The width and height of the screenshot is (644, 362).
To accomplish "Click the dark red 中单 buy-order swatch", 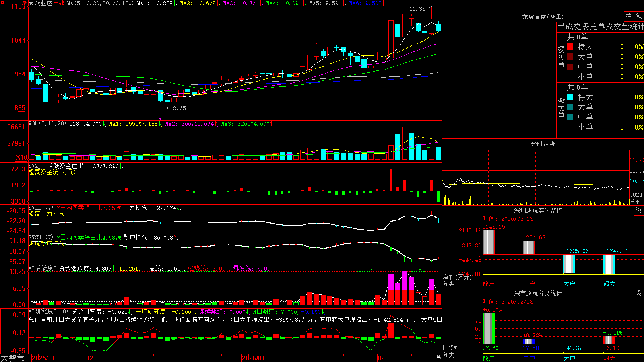I will point(570,67).
